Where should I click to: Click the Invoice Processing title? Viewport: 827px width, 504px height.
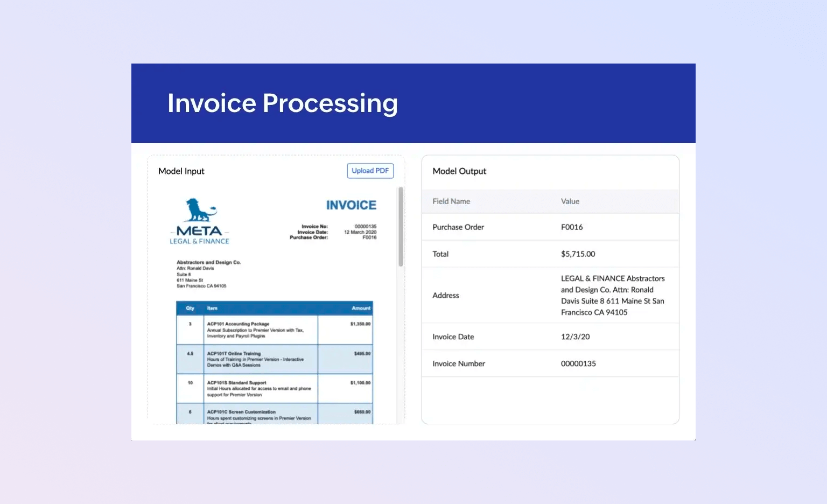282,103
